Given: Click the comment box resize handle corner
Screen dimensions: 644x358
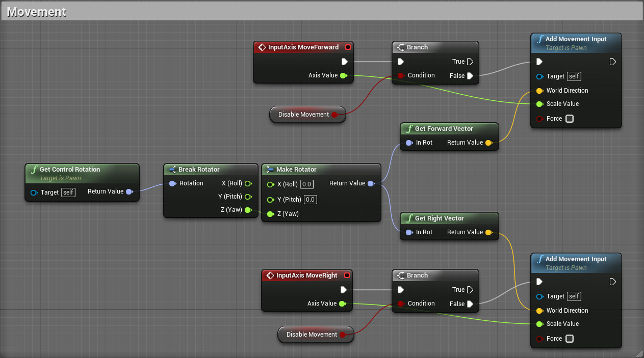Looking at the screenshot, I should tap(639, 353).
